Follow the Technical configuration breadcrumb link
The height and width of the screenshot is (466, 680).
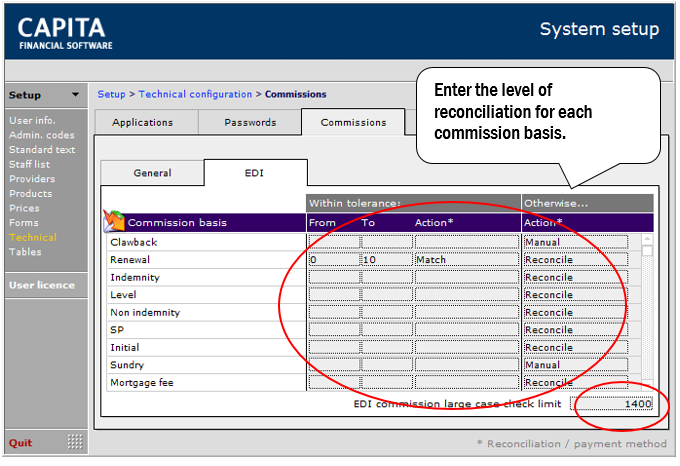click(x=195, y=94)
